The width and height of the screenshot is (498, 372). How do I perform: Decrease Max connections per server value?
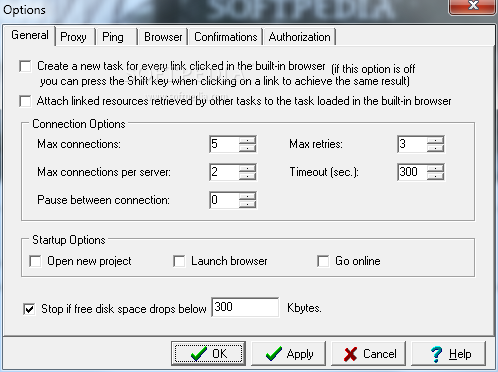(x=247, y=176)
